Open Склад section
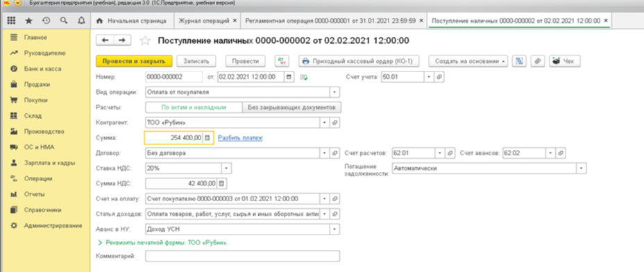Screen dimensions: 644x272 tap(33, 116)
